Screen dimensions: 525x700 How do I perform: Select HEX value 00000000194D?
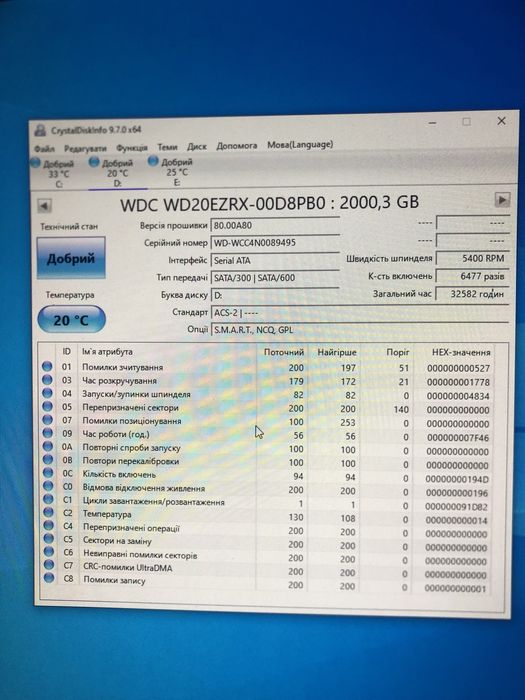[x=457, y=479]
